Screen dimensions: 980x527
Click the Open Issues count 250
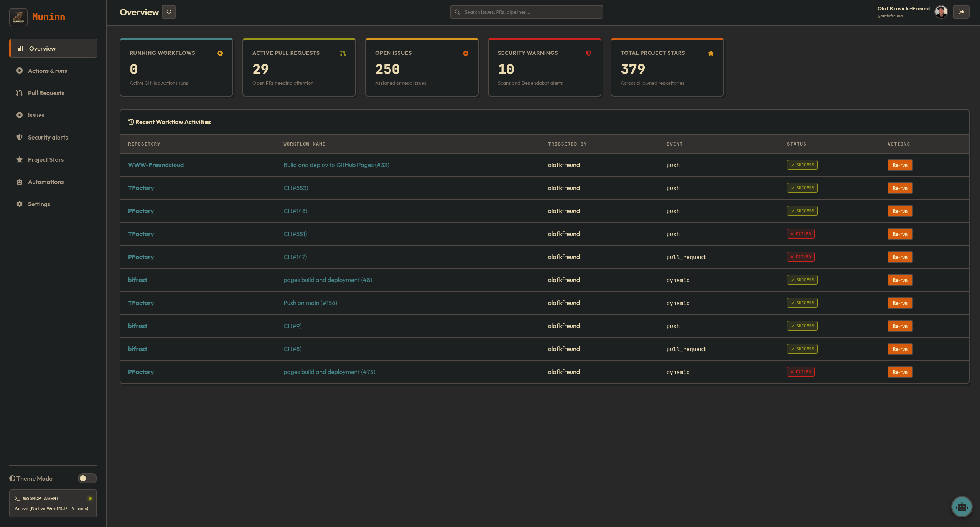387,69
